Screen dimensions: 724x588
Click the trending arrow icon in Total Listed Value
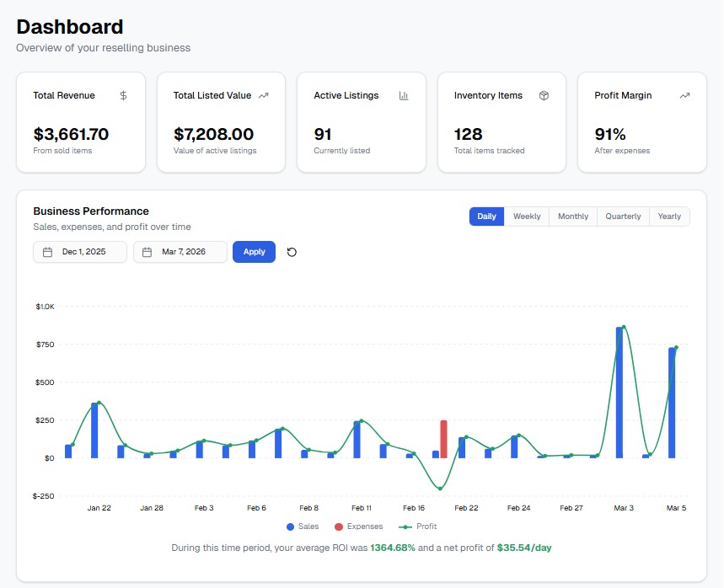[264, 96]
